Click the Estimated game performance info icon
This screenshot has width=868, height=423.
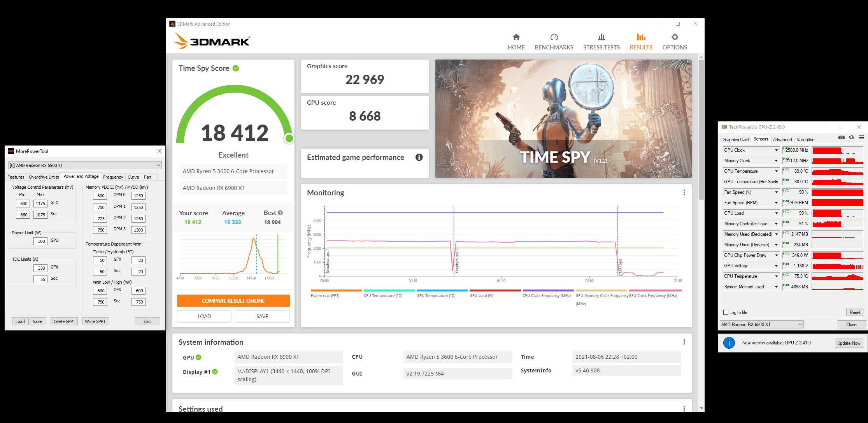click(419, 157)
